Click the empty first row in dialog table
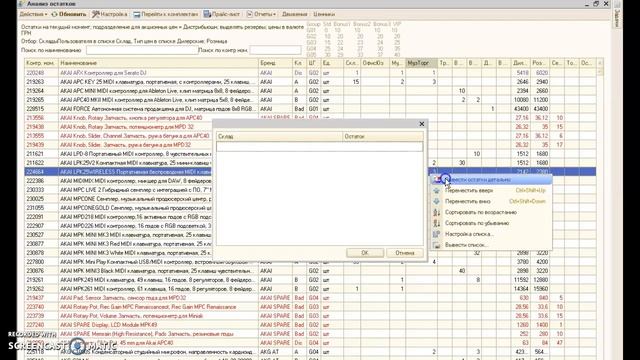640x360 pixels. 320,147
